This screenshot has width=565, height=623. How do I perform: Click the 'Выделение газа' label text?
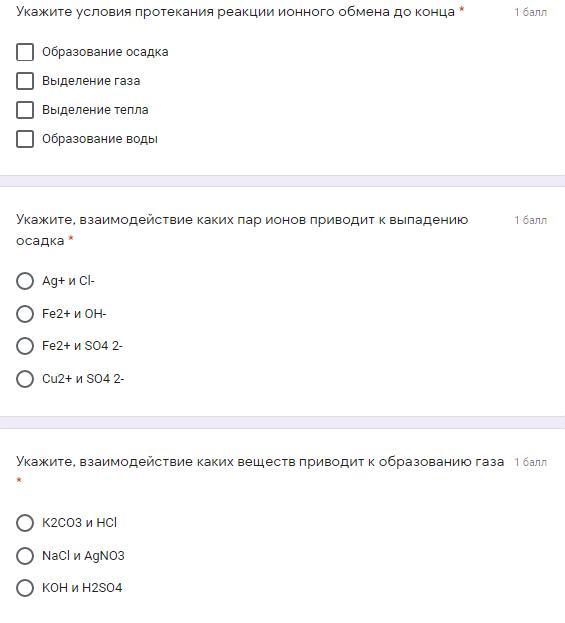91,81
